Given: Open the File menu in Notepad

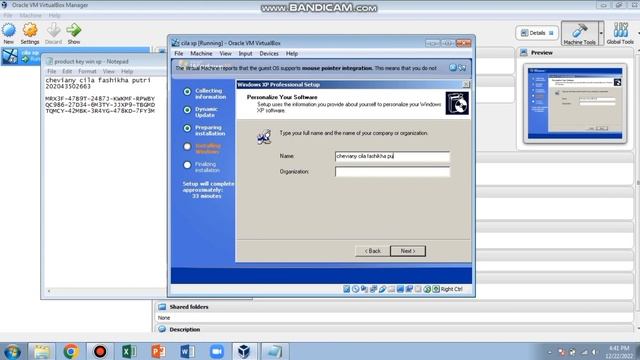Looking at the screenshot, I should (51, 71).
